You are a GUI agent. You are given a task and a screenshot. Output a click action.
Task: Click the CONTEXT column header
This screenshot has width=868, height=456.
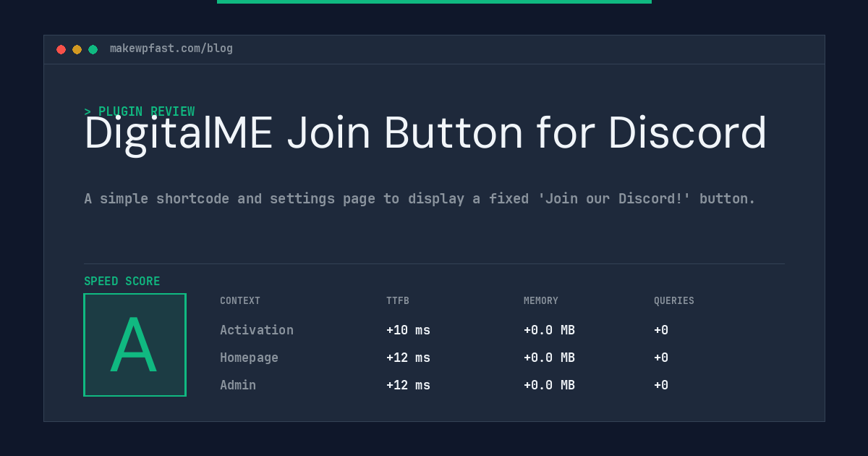240,301
